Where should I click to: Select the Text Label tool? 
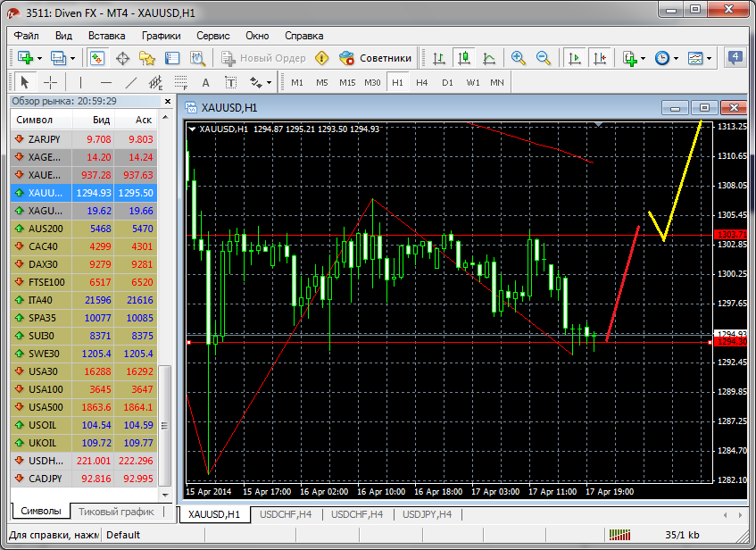(x=231, y=82)
